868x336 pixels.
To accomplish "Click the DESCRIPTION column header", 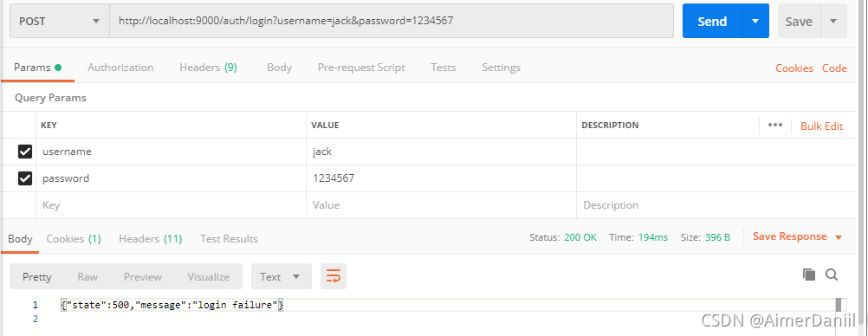I will click(610, 125).
